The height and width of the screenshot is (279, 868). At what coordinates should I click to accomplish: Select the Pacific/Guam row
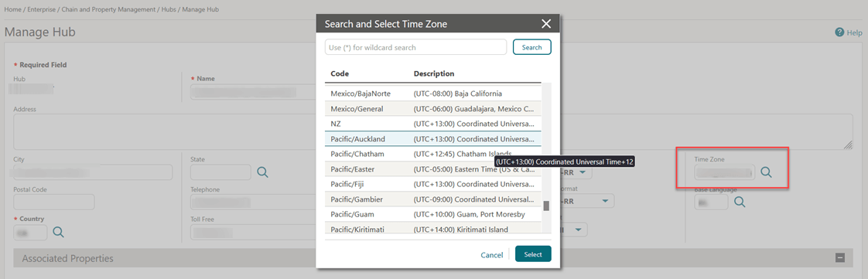[x=433, y=213]
